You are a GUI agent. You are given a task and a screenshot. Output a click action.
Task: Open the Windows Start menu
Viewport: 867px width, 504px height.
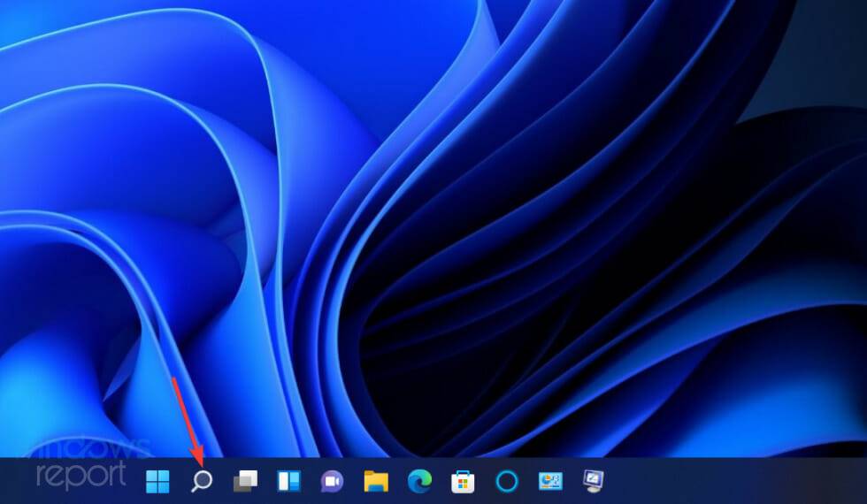coord(157,481)
